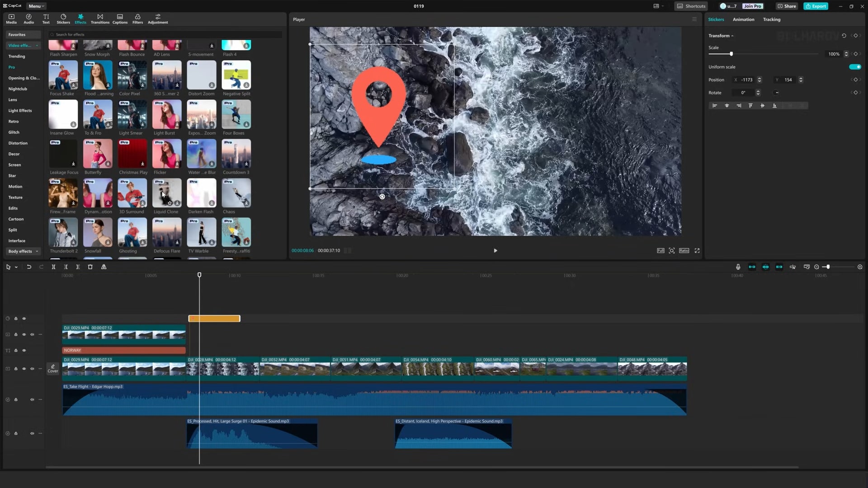
Task: Click the delete clip trash icon
Action: 90,267
